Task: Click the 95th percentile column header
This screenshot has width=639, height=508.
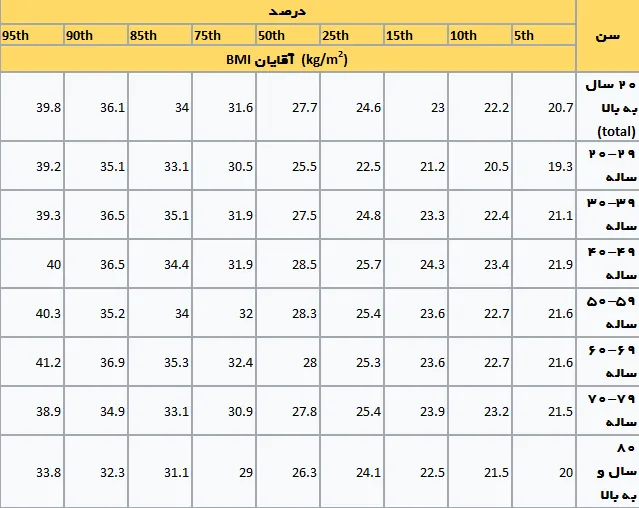Action: coord(32,35)
